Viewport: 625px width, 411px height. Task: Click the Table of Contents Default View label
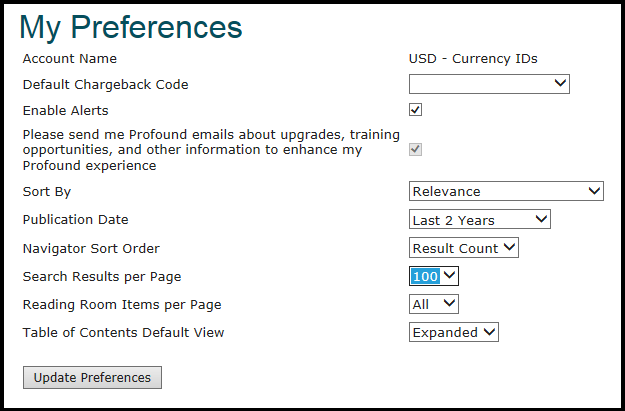124,333
